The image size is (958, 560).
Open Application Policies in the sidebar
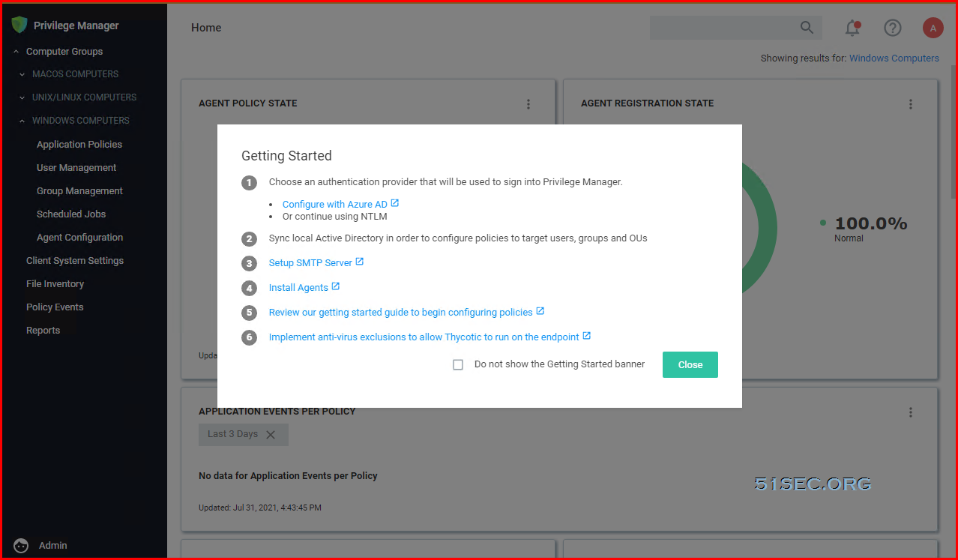(x=79, y=145)
